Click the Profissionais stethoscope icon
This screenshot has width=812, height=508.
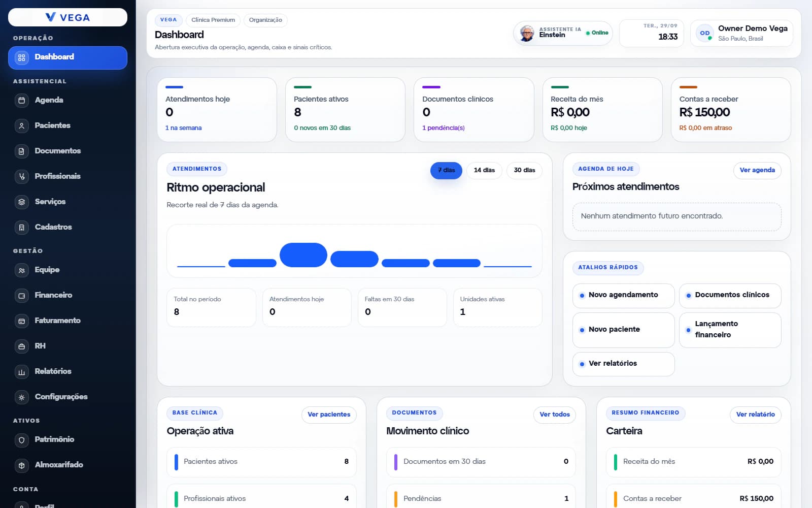click(21, 176)
